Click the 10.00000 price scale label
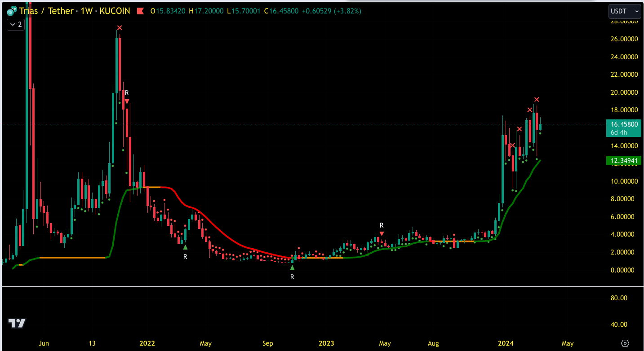Image resolution: width=644 pixels, height=351 pixels. click(x=624, y=181)
